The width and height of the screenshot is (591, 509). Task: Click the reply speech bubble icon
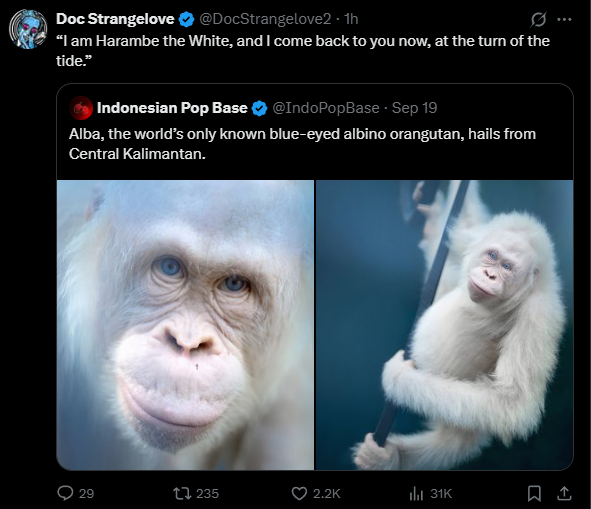[x=65, y=493]
